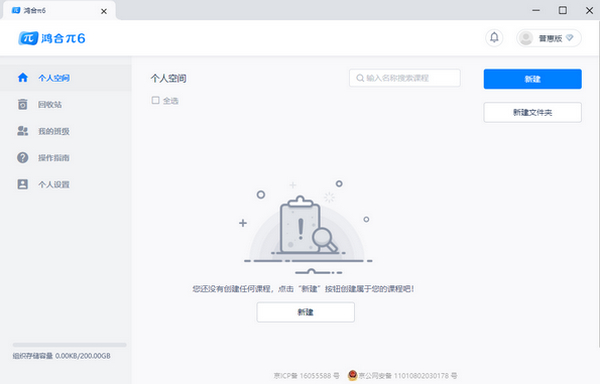Open the 操作指南 question mark icon
This screenshot has width=600, height=384.
pos(23,158)
